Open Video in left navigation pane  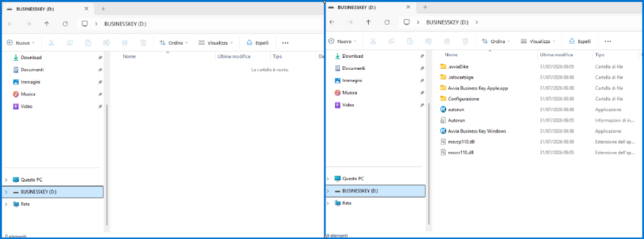click(26, 106)
